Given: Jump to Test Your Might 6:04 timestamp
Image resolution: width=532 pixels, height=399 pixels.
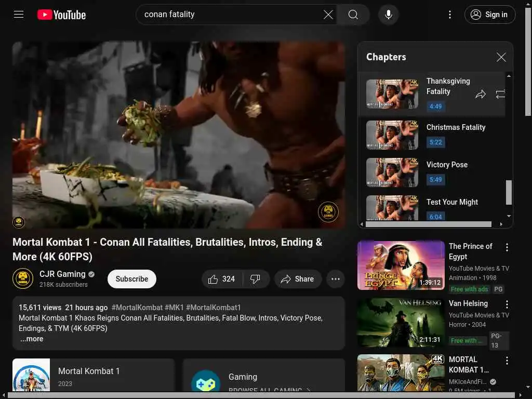Looking at the screenshot, I should pos(436,217).
